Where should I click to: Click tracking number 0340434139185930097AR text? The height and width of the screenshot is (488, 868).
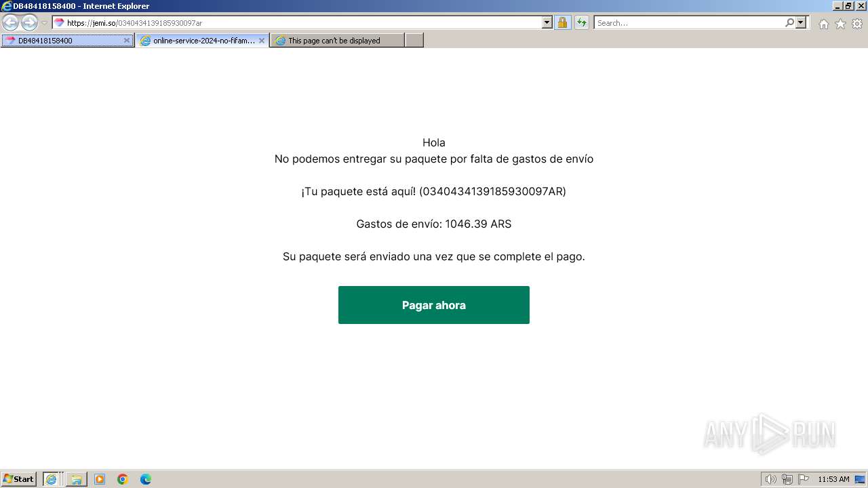[x=493, y=191]
